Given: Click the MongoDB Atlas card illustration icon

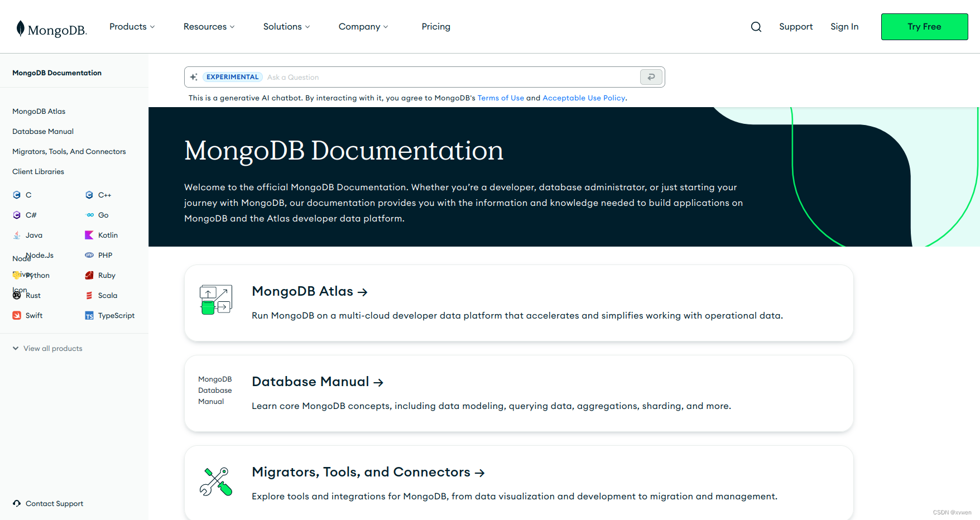Looking at the screenshot, I should [x=216, y=300].
